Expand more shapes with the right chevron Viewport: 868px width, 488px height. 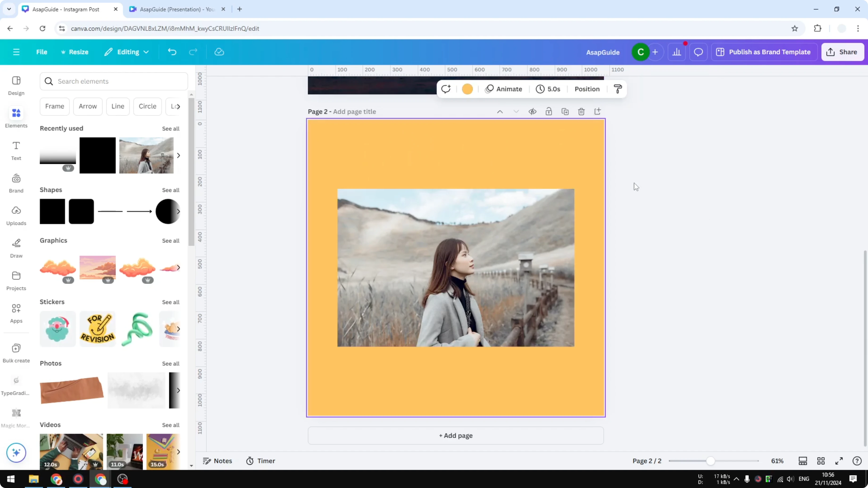[178, 211]
